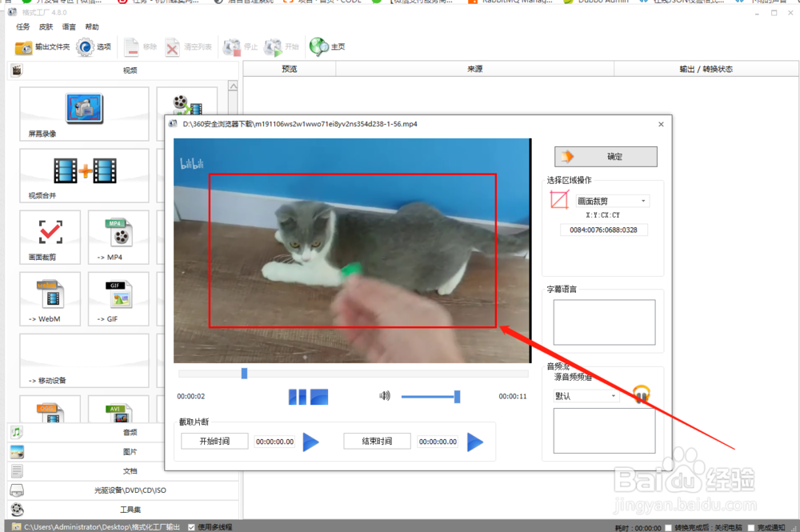Select the 画面裁剪 crop tool in sidebar
The width and height of the screenshot is (800, 532).
coord(50,237)
